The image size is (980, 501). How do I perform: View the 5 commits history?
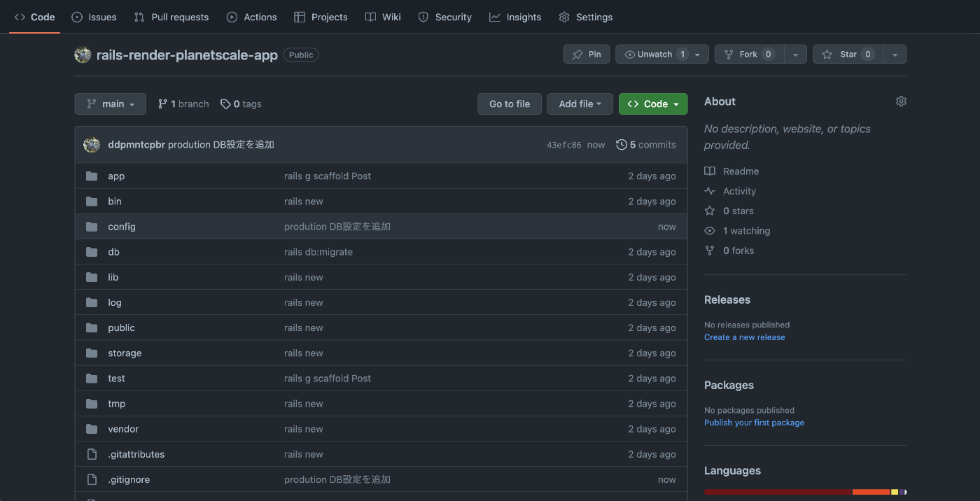pos(646,145)
